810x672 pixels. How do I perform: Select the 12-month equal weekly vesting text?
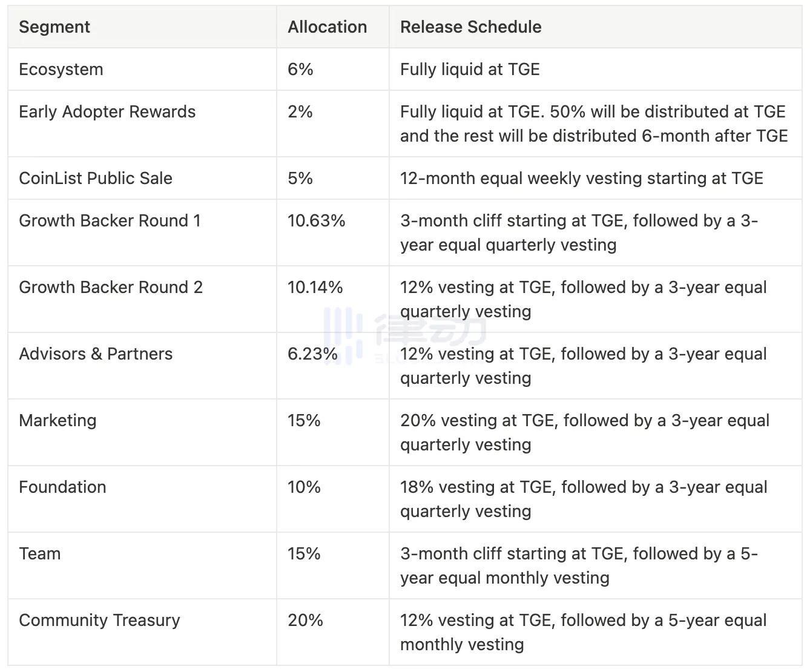[x=581, y=179]
